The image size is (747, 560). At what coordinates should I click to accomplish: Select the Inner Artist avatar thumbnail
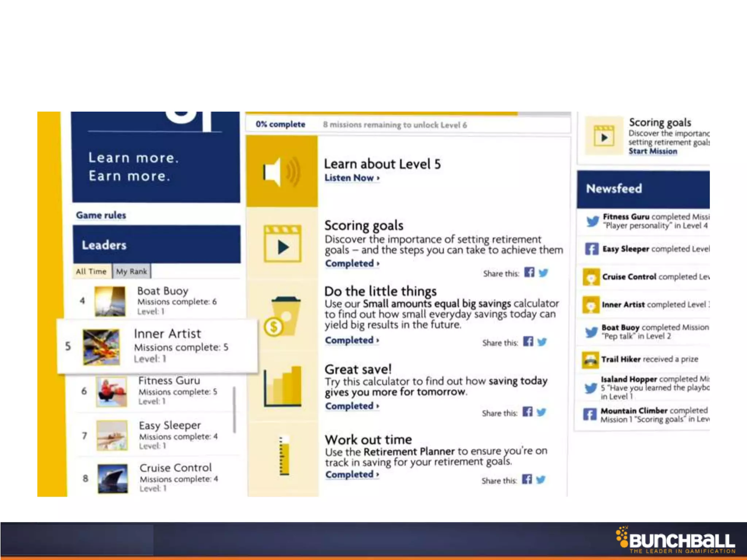[x=101, y=347]
